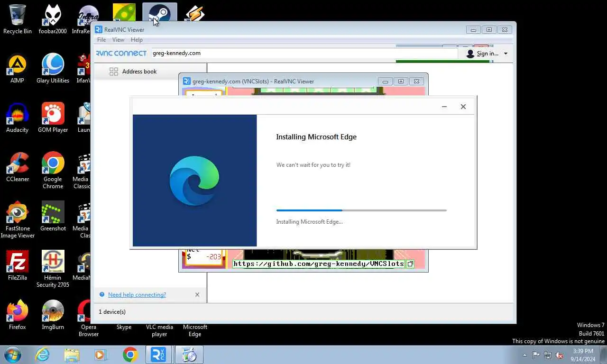Minimize the VNCSlots viewer window
The width and height of the screenshot is (607, 364).
[385, 82]
